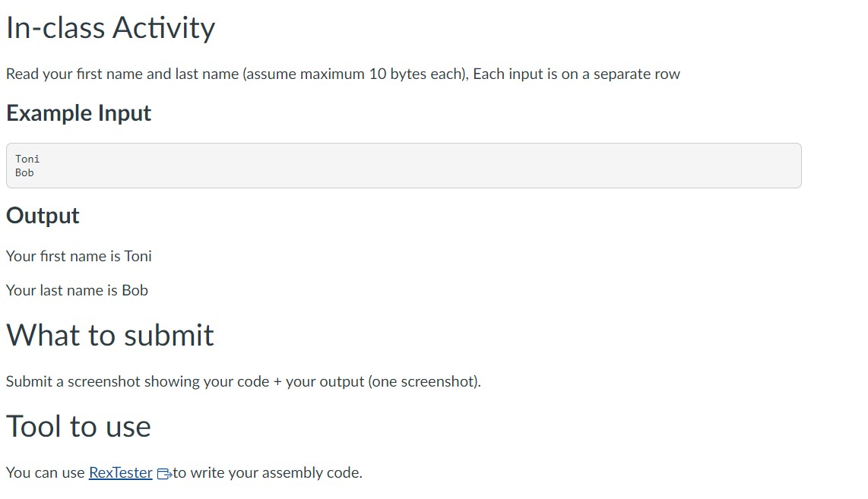
Task: Click 'Each input is on a separate row'
Action: (576, 74)
